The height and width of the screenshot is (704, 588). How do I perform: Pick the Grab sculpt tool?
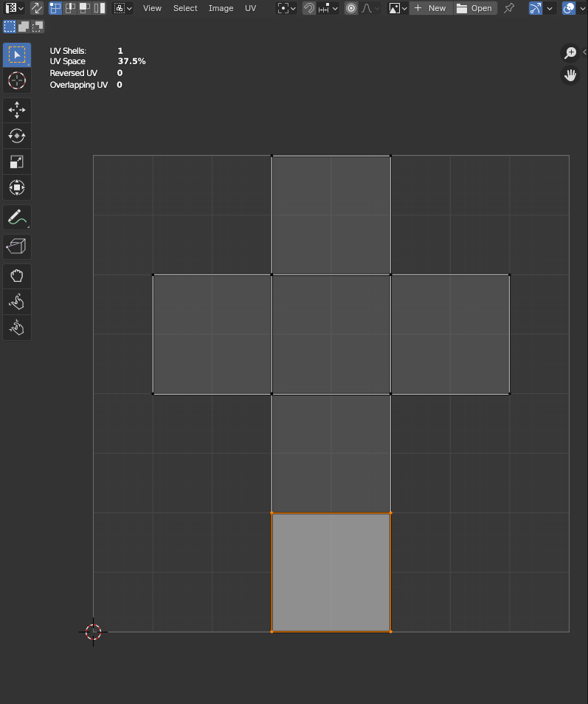tap(17, 276)
